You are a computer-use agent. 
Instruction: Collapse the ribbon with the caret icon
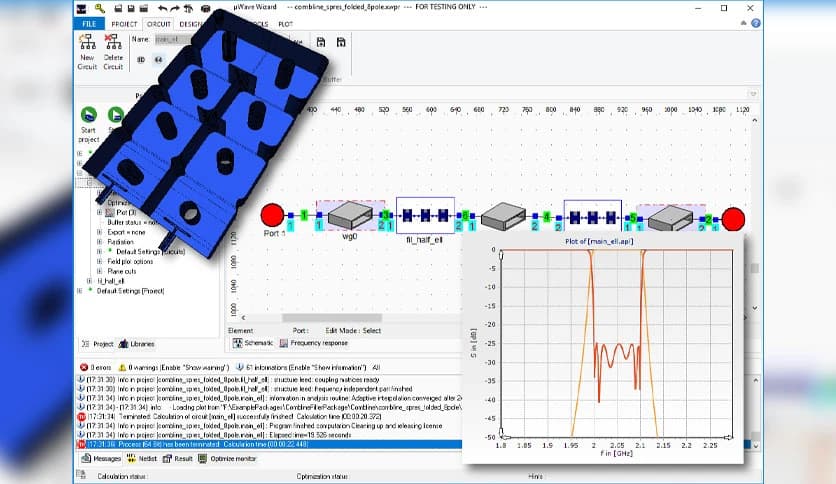pos(743,23)
